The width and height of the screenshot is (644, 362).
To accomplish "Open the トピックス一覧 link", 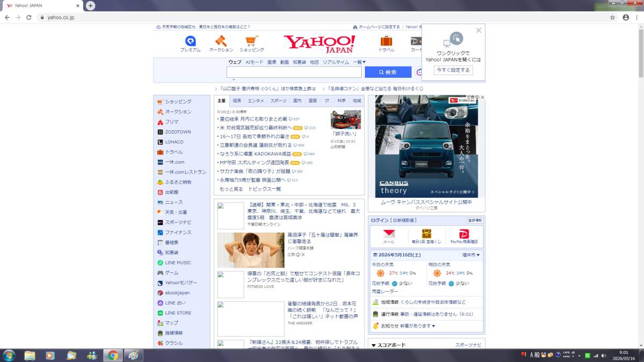I will [265, 189].
